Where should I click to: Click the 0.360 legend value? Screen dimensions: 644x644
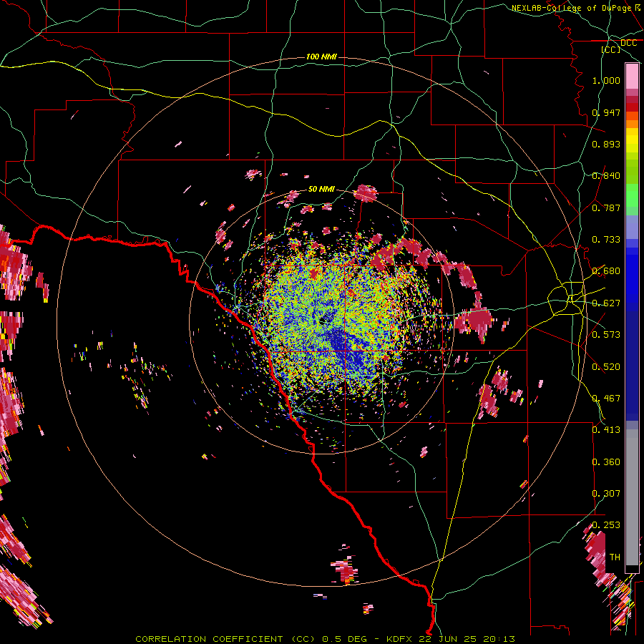[x=606, y=462]
